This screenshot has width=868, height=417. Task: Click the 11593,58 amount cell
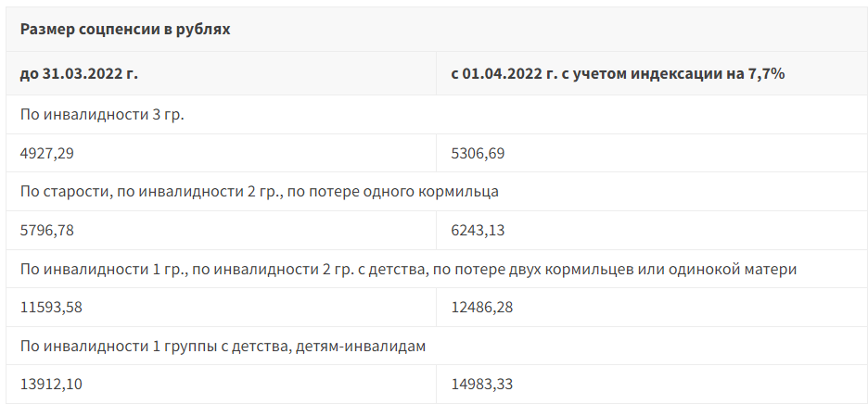50,307
